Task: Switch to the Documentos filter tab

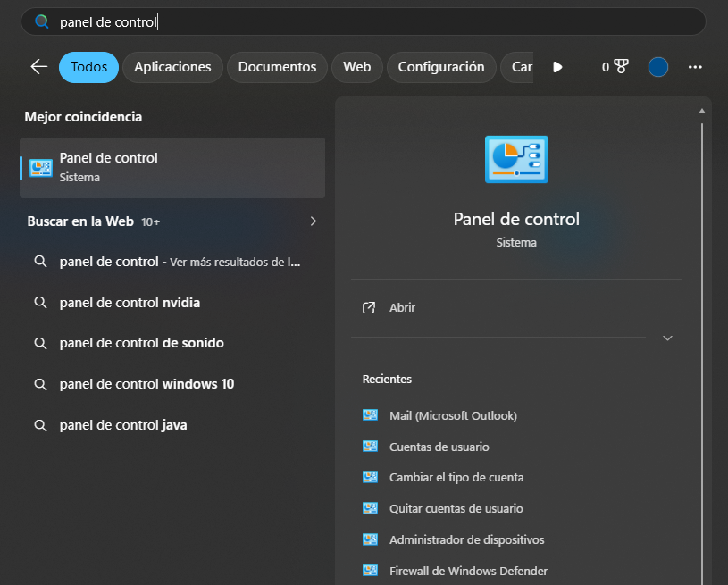Action: [x=277, y=67]
